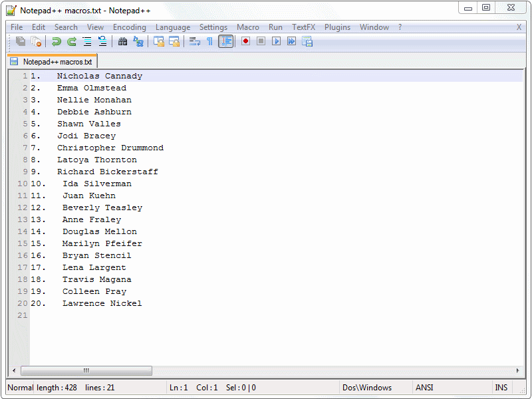Open the Plugins menu

[x=337, y=27]
